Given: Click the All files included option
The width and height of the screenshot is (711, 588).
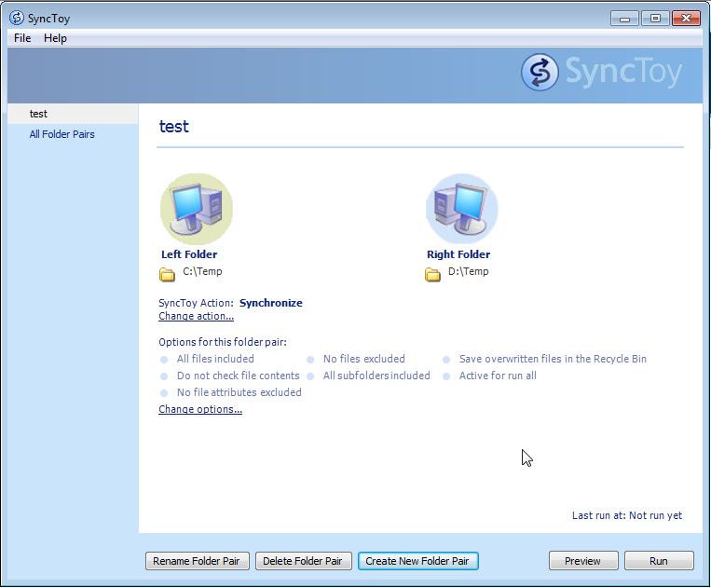Looking at the screenshot, I should tap(215, 359).
